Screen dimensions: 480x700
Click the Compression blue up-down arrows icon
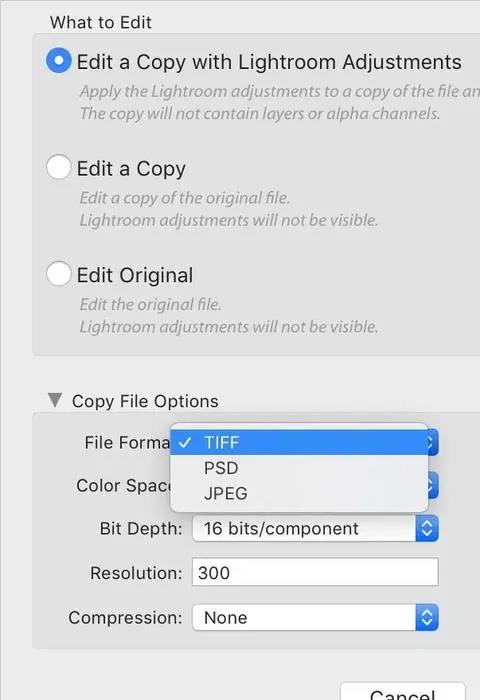point(427,618)
